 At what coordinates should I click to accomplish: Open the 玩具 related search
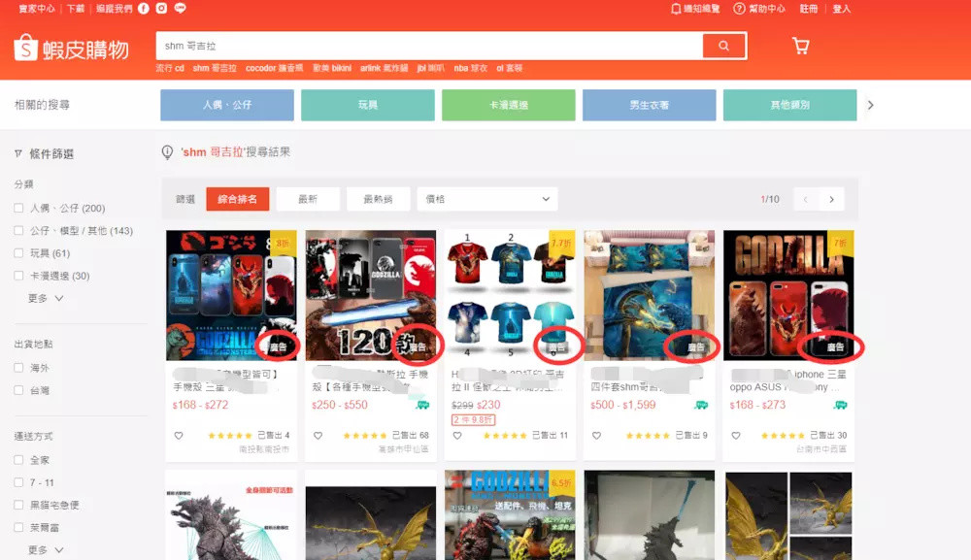368,105
